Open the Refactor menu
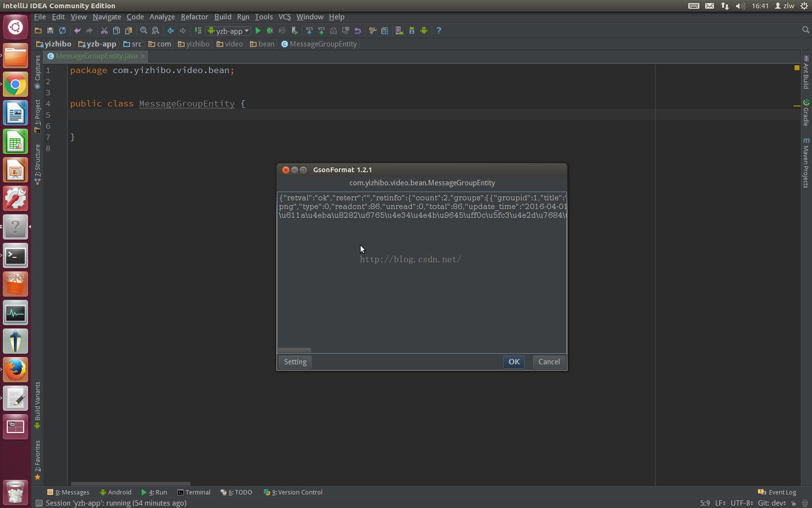 [194, 17]
